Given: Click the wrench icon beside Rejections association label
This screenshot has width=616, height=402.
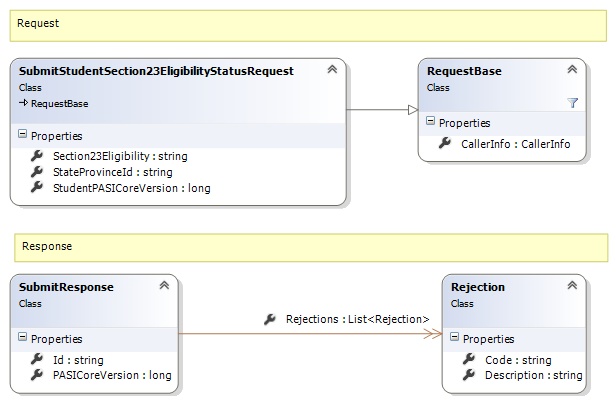Looking at the screenshot, I should (x=270, y=319).
